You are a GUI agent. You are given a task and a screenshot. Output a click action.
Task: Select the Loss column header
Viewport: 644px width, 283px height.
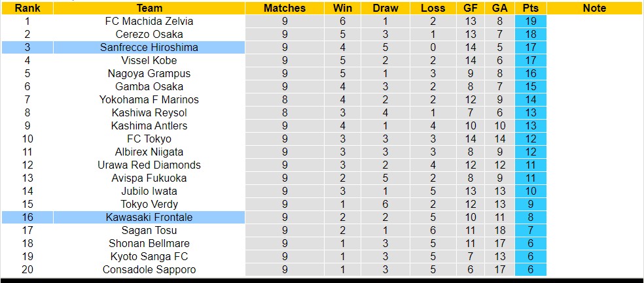click(433, 8)
